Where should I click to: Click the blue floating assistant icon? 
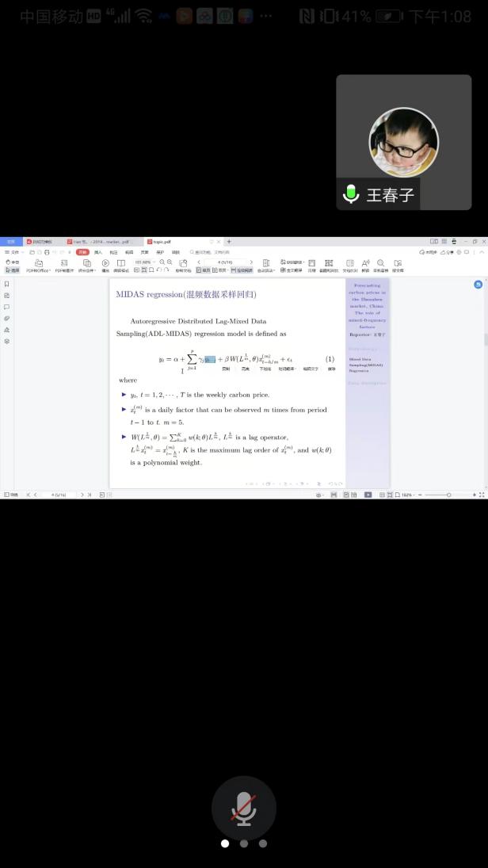pyautogui.click(x=478, y=285)
